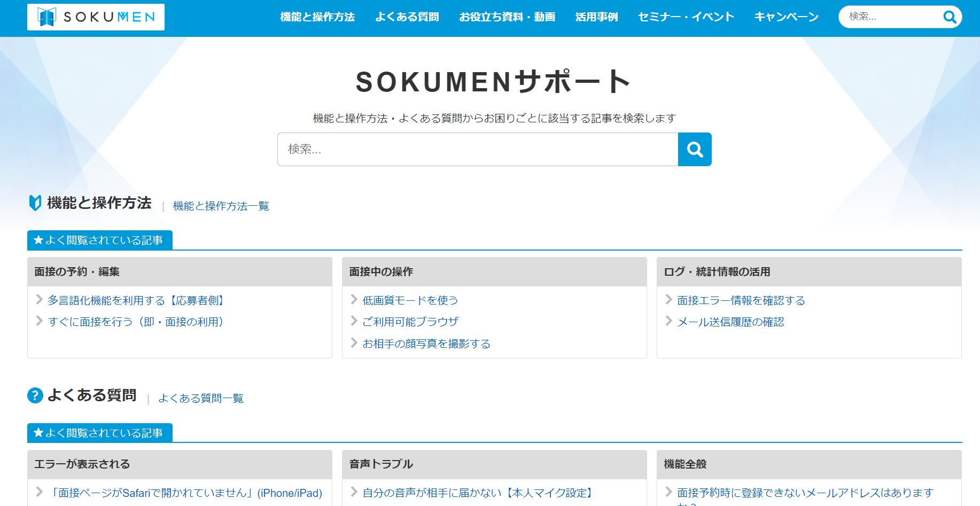Open article 多言語化機能を利用する【応募者側】
980x506 pixels.
(136, 301)
